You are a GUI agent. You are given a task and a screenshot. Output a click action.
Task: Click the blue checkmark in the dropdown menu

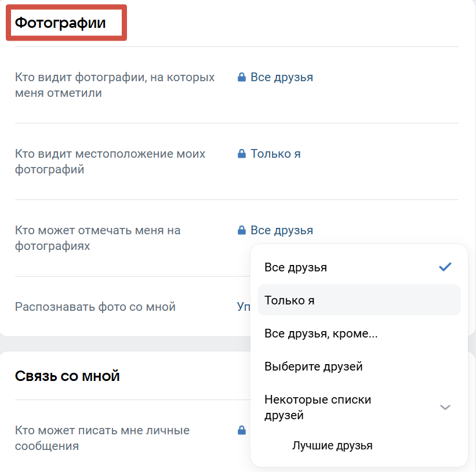tap(445, 267)
